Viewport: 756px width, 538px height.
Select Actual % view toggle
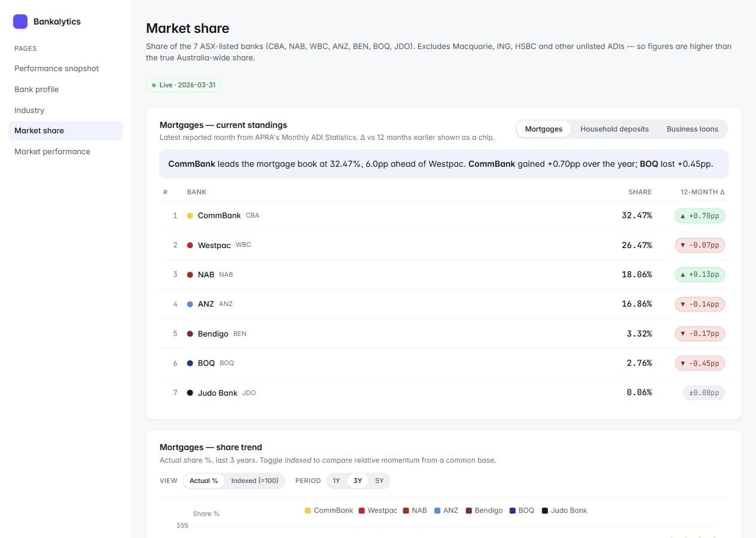point(203,481)
